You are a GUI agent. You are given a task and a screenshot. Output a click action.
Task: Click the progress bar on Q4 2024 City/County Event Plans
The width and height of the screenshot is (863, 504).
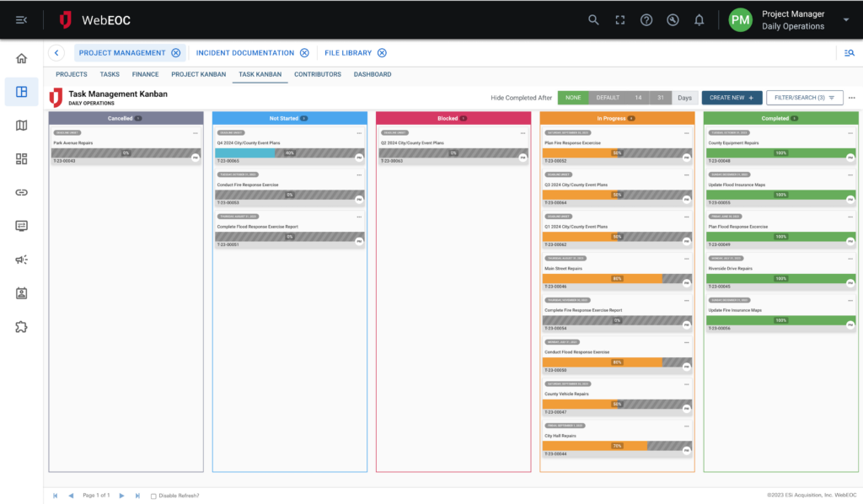(289, 153)
